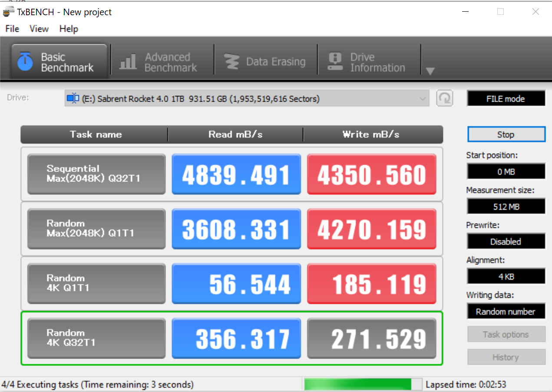Viewport: 552px width, 392px height.
Task: Open the Help menu
Action: (69, 29)
